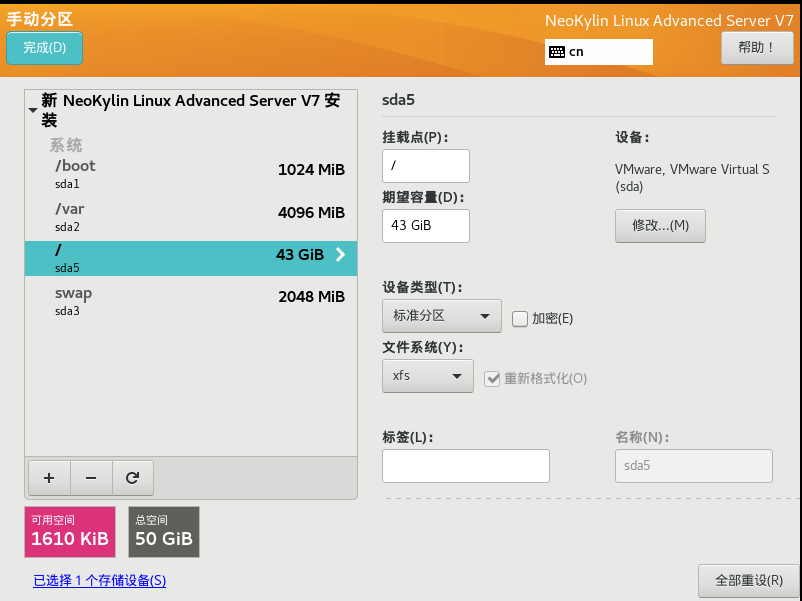Select the /boot sda1 partition row
The width and height of the screenshot is (802, 601).
click(191, 174)
